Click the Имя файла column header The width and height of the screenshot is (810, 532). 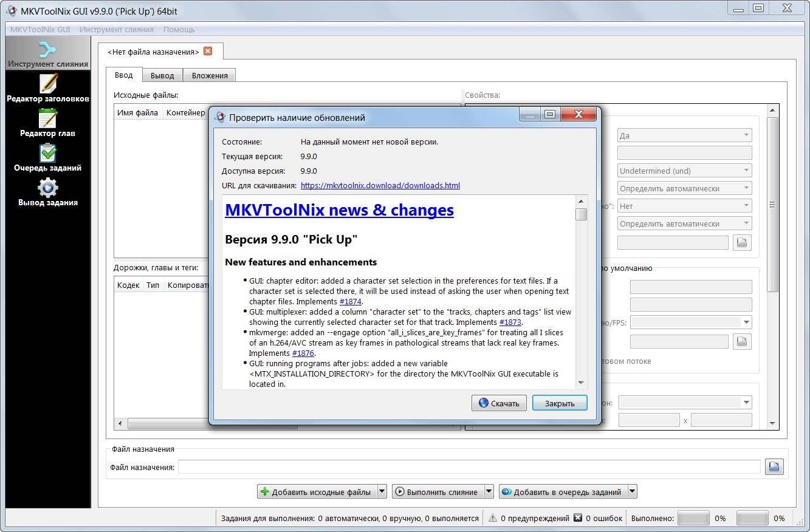click(x=138, y=112)
